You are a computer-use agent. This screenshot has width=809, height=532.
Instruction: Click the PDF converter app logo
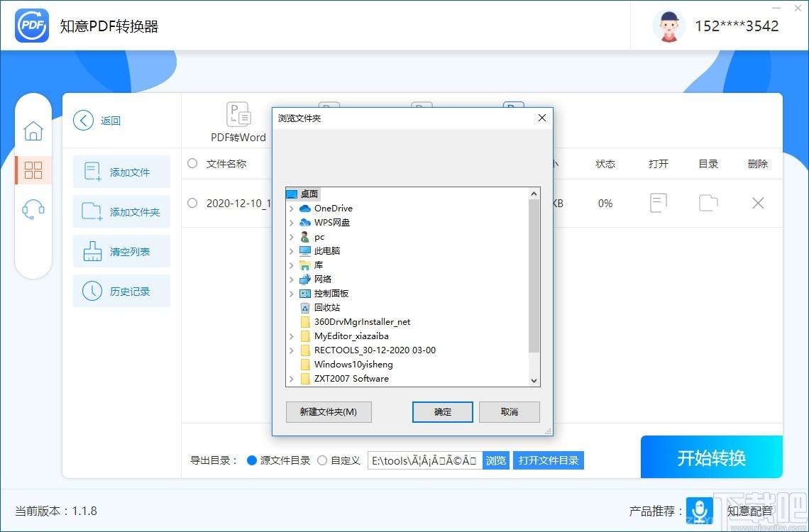pos(32,26)
